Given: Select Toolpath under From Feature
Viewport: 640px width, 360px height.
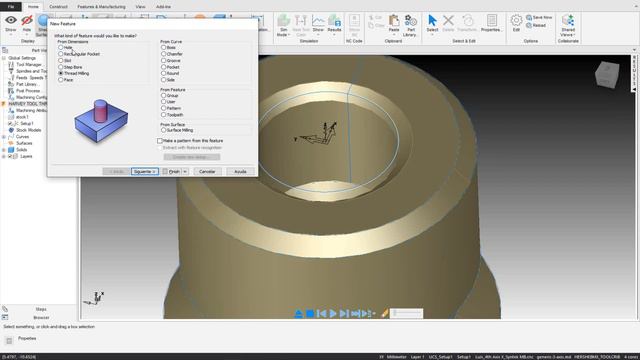Looking at the screenshot, I should click(163, 115).
